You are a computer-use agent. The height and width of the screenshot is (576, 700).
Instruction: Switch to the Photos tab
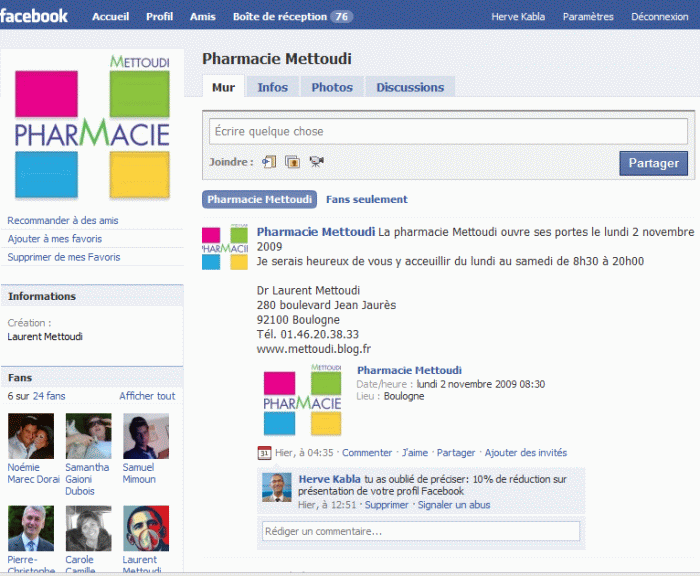(332, 87)
